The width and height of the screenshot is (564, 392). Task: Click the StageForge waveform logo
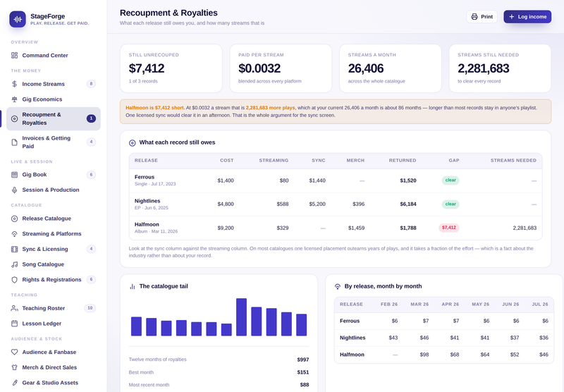(18, 19)
